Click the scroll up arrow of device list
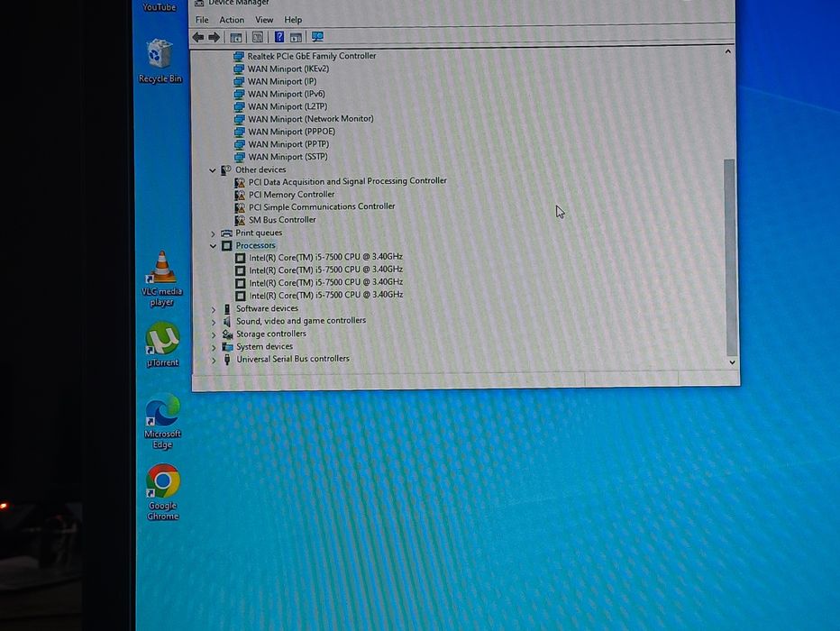Screen dimensions: 840x631 (727, 52)
